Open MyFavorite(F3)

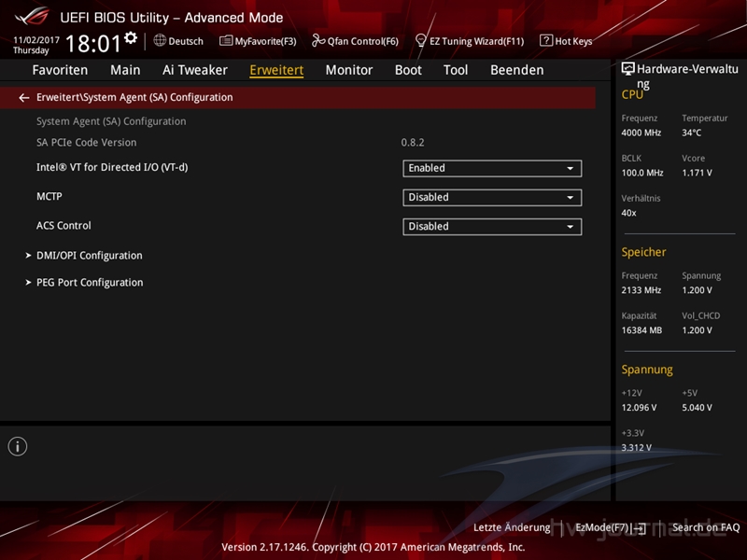coord(258,41)
